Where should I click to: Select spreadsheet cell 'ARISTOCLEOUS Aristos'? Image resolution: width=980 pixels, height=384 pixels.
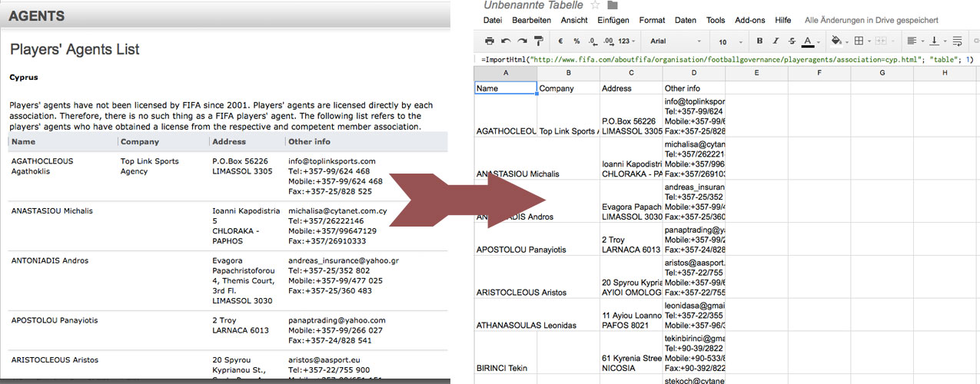[x=506, y=277]
